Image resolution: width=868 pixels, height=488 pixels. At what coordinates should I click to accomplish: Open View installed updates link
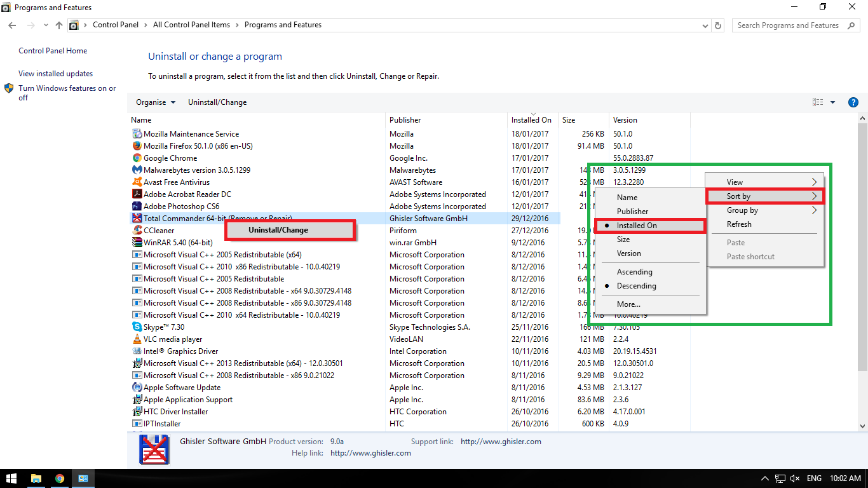point(55,74)
